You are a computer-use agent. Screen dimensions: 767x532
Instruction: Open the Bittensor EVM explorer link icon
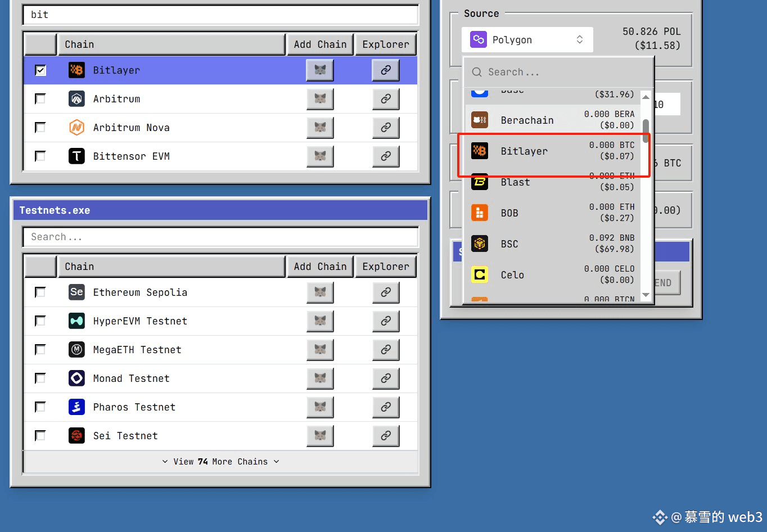tap(386, 156)
